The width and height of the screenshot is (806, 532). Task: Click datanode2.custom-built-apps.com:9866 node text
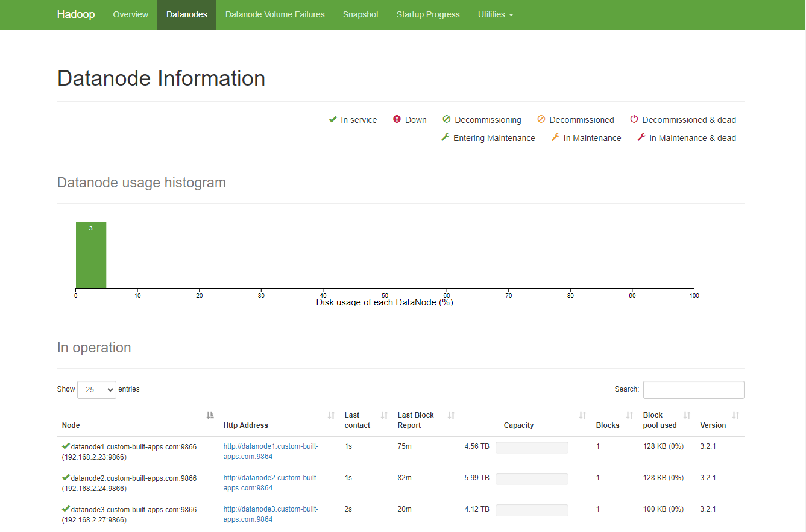coord(134,478)
